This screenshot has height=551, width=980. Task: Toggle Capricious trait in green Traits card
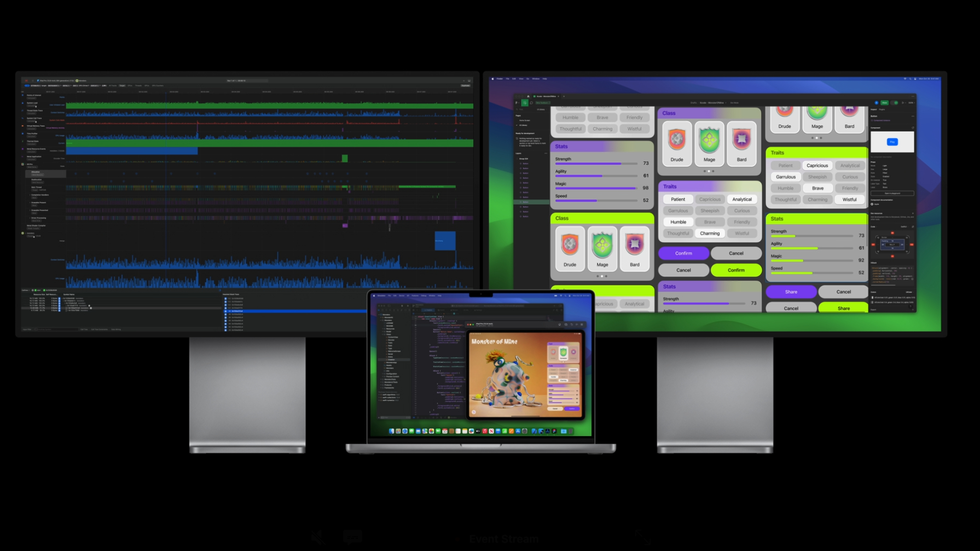pyautogui.click(x=817, y=165)
